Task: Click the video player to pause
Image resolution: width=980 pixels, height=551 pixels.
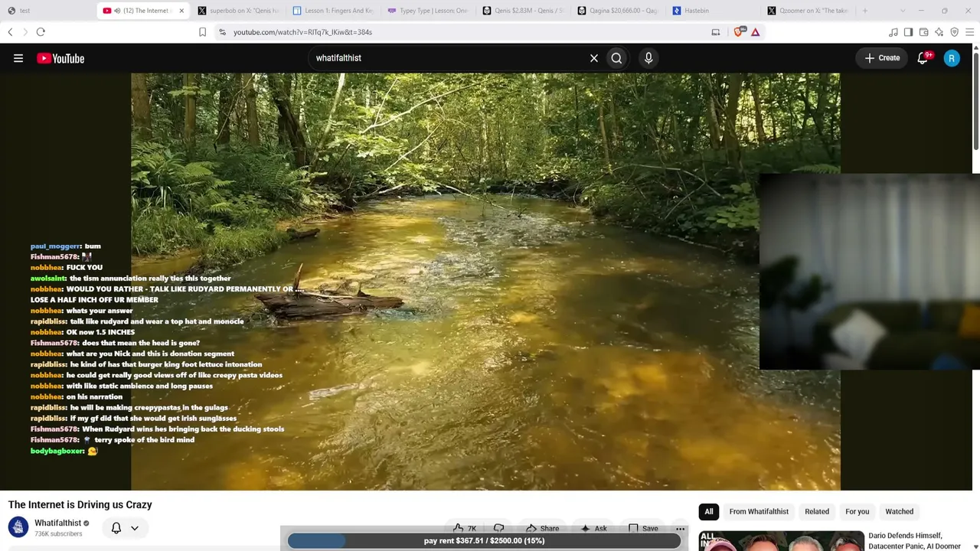Action: pyautogui.click(x=485, y=282)
